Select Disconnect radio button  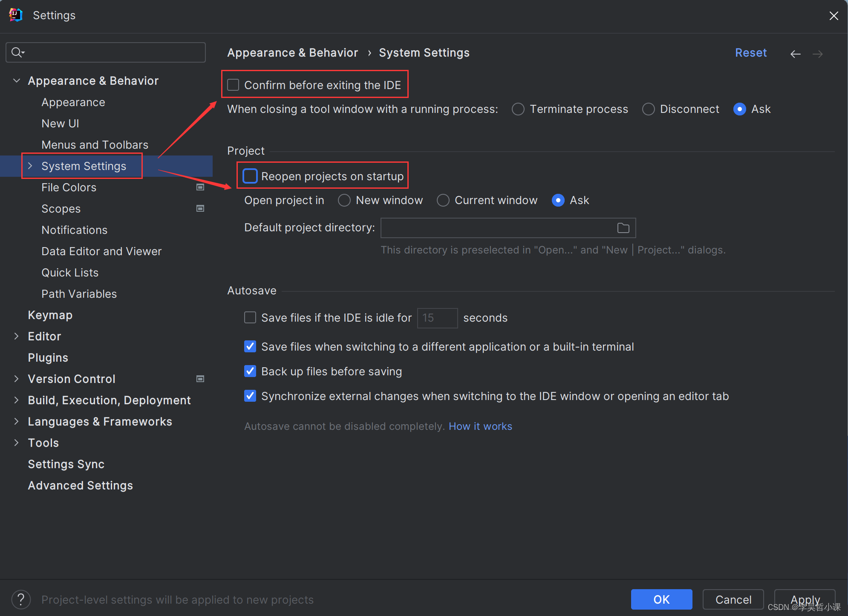649,109
